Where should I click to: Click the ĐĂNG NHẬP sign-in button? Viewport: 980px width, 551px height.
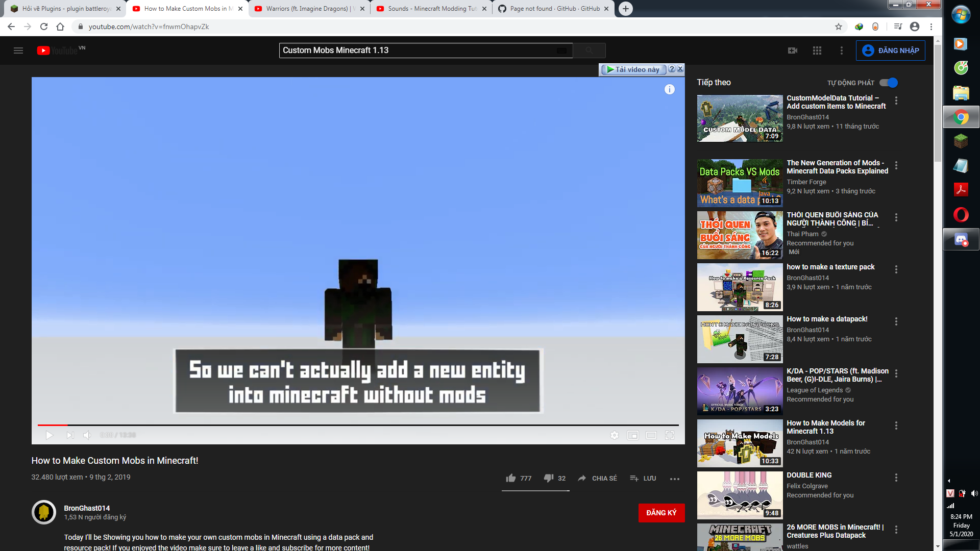coord(890,51)
